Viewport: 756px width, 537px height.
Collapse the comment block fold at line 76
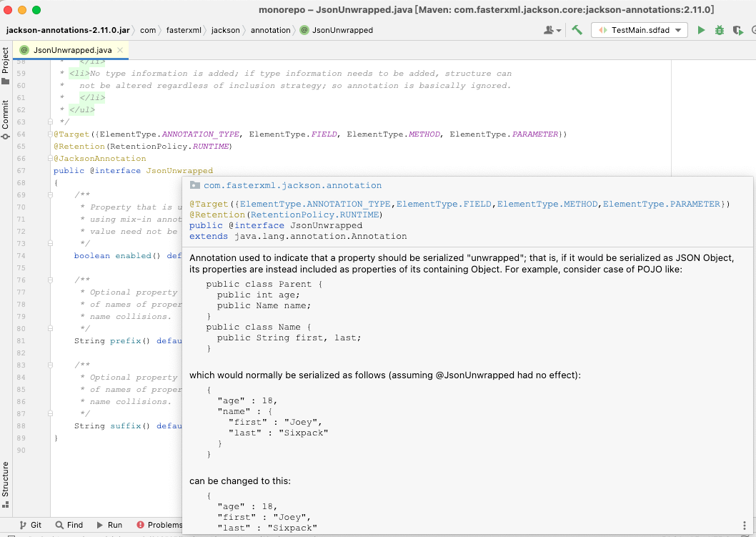click(49, 279)
